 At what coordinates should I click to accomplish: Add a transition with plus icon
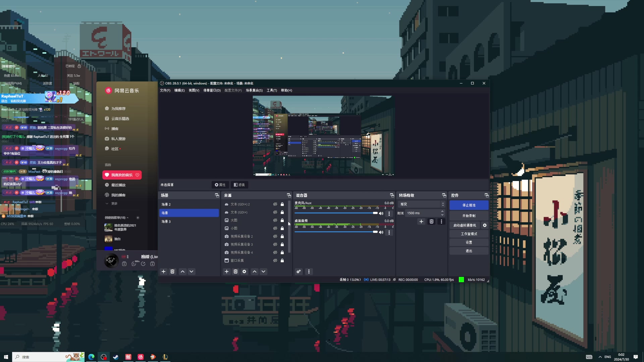(x=421, y=222)
